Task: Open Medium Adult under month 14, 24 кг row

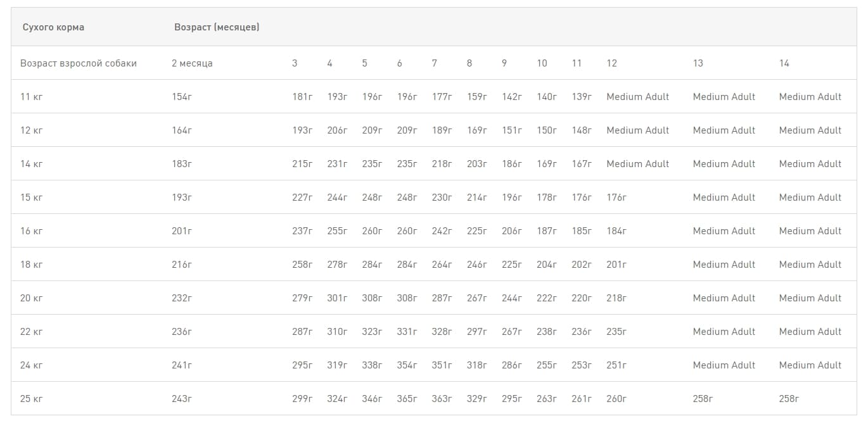Action: pyautogui.click(x=810, y=365)
